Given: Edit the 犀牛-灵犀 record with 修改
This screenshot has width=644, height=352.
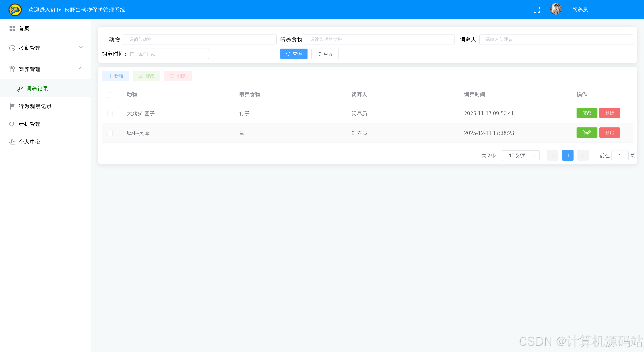Looking at the screenshot, I should [587, 132].
